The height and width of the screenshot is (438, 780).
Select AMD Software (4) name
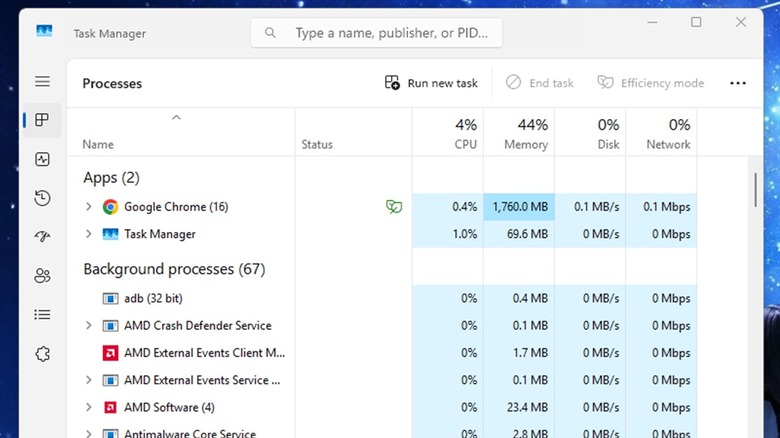point(169,407)
